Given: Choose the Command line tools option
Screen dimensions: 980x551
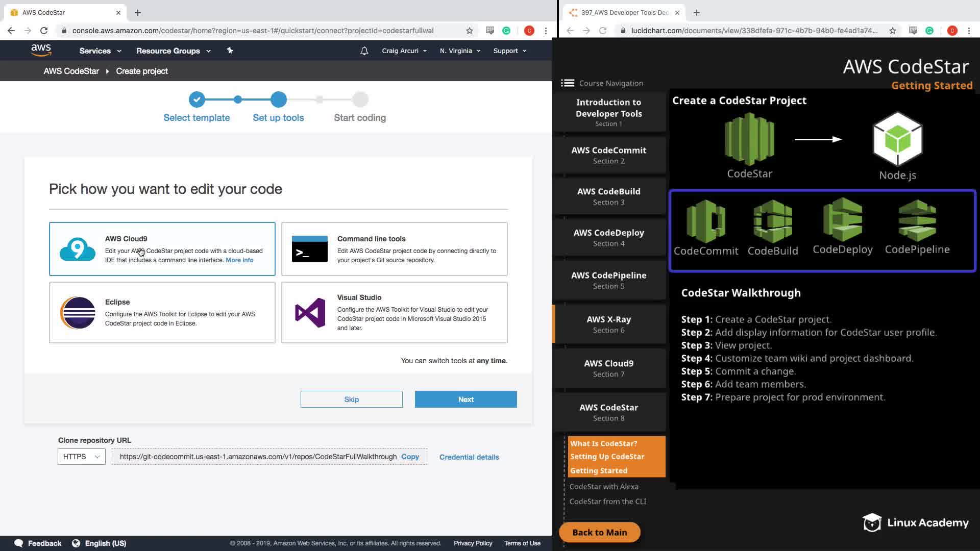Looking at the screenshot, I should pos(394,249).
